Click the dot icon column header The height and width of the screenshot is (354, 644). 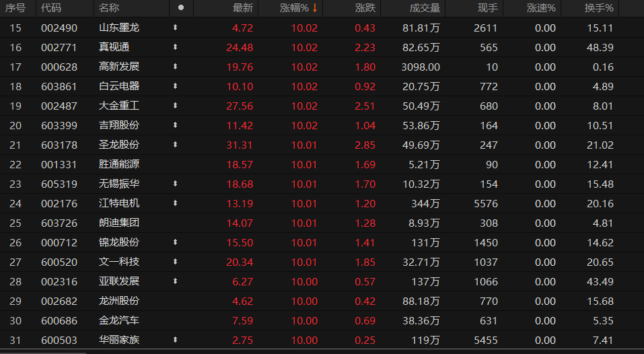tap(181, 8)
